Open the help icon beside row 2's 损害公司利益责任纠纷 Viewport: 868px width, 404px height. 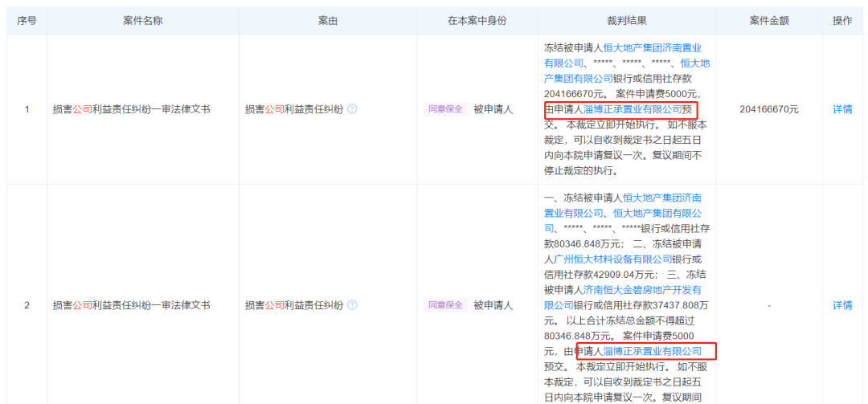tap(352, 305)
